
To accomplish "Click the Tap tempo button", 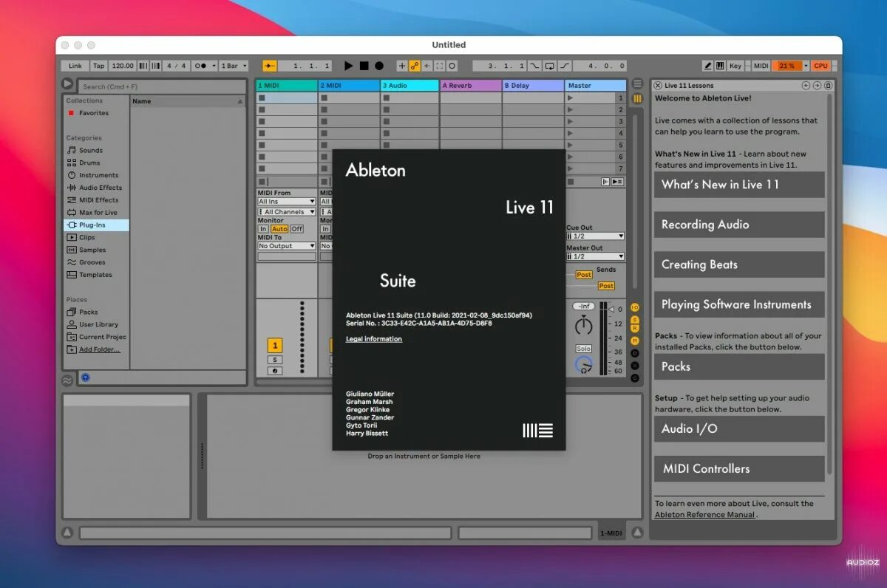I will point(98,66).
